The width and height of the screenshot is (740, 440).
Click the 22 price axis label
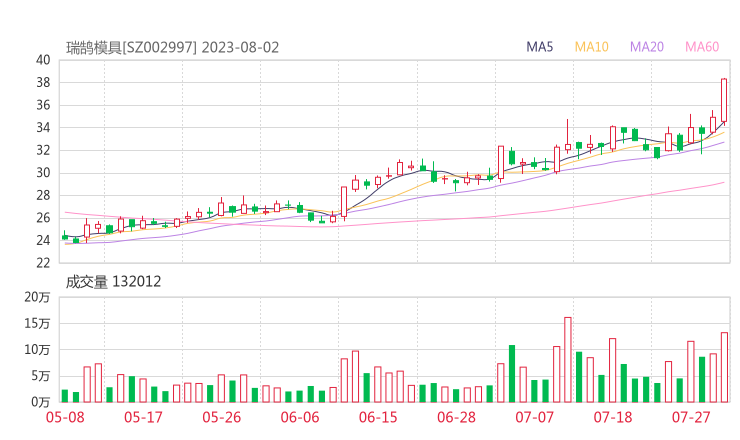[x=43, y=263]
